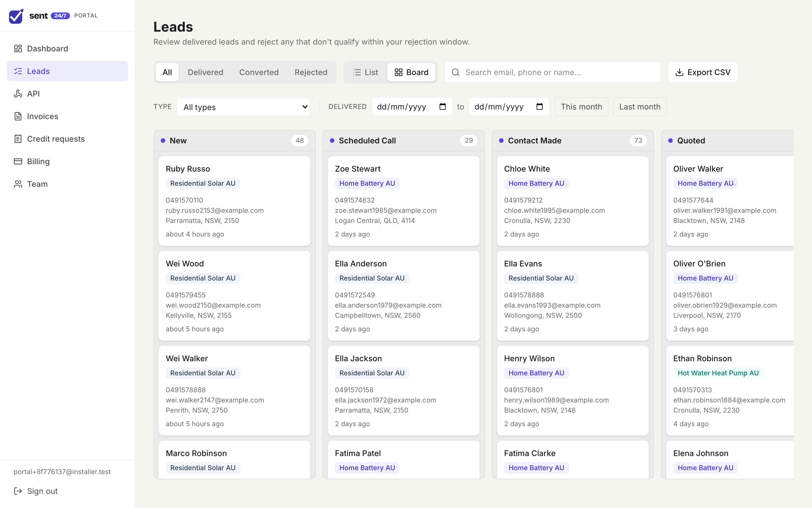812x508 pixels.
Task: Open calendar picker for start delivered date
Action: (x=443, y=106)
